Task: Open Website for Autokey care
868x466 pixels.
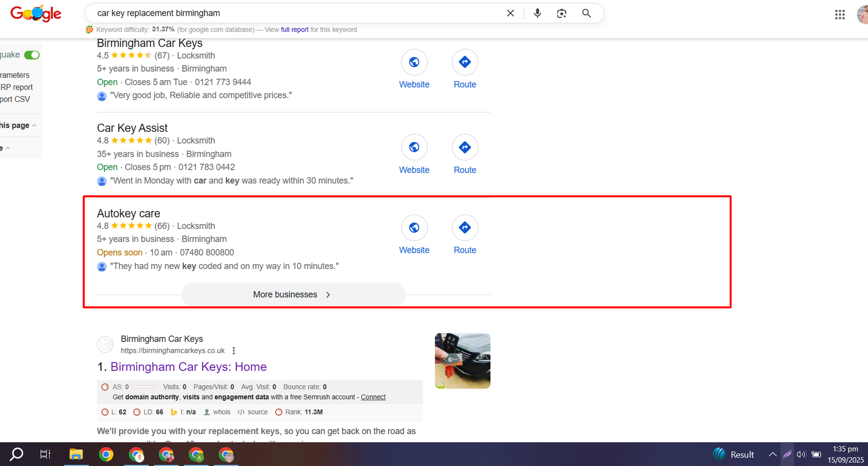Action: pyautogui.click(x=414, y=228)
